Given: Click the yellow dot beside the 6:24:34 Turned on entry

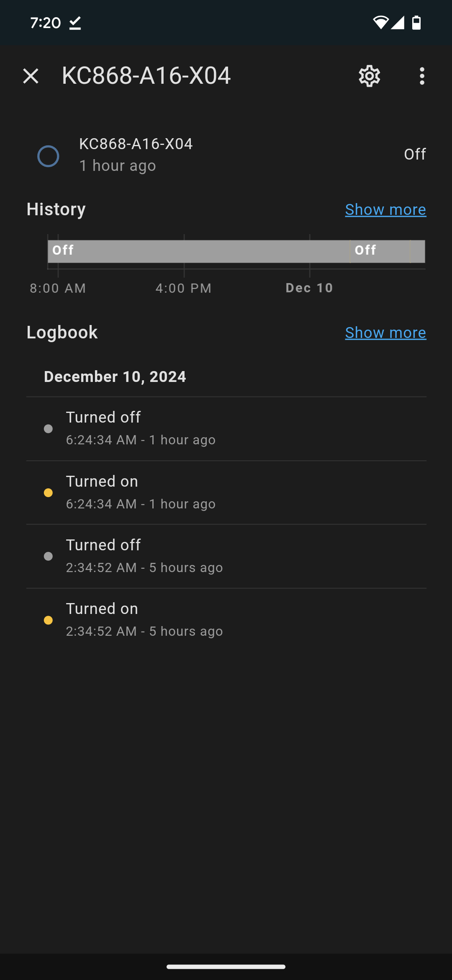Looking at the screenshot, I should tap(48, 493).
